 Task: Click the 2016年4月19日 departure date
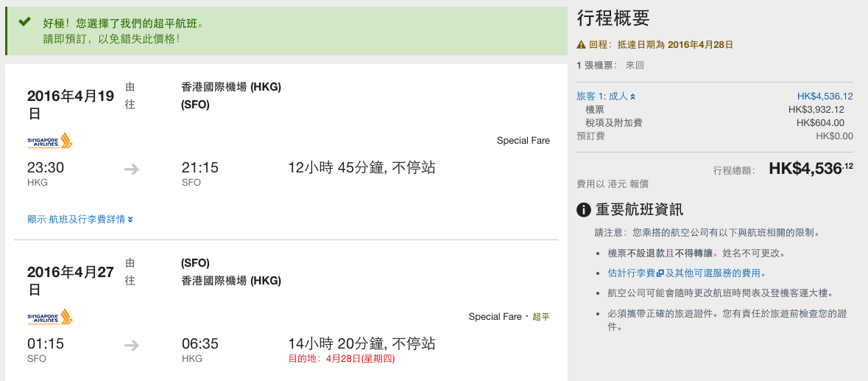pos(71,105)
